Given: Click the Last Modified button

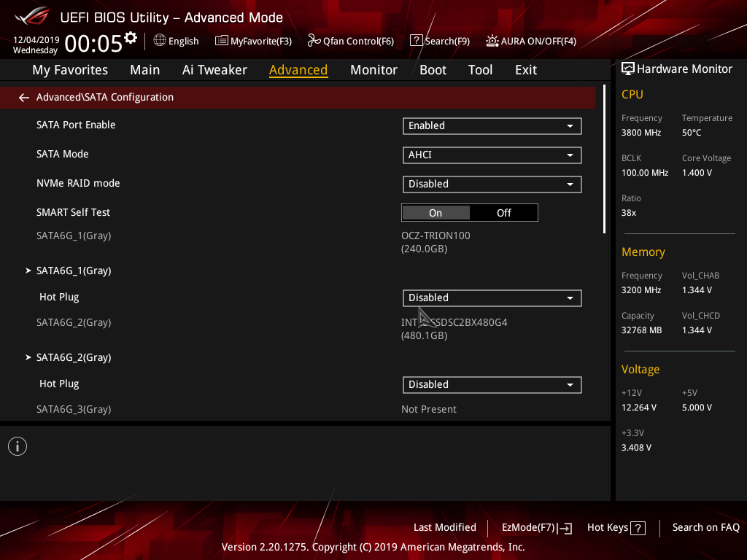Looking at the screenshot, I should 444,528.
